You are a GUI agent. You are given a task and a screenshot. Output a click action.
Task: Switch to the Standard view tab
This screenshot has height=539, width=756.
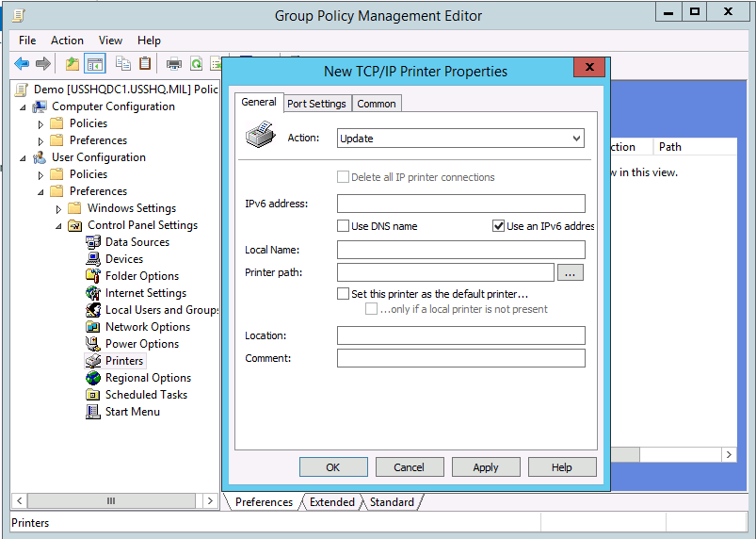click(x=392, y=502)
